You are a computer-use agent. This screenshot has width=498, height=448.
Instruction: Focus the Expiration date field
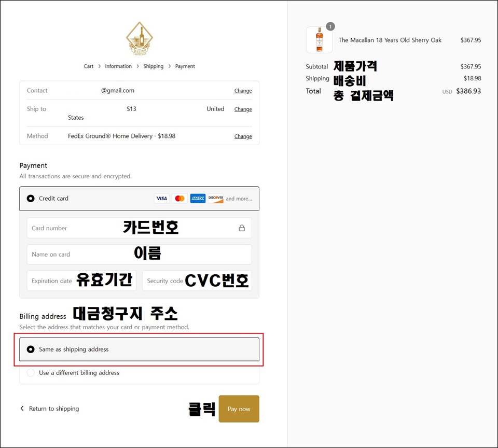81,281
